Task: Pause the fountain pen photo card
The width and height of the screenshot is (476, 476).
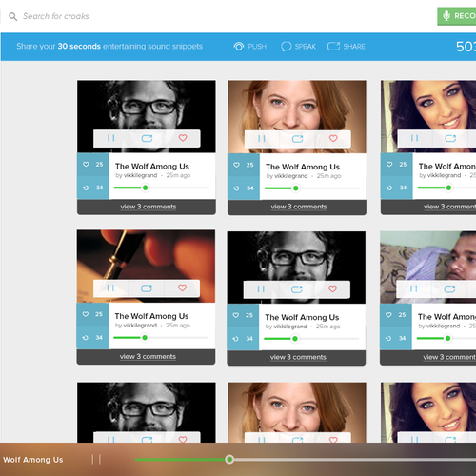Action: point(110,288)
